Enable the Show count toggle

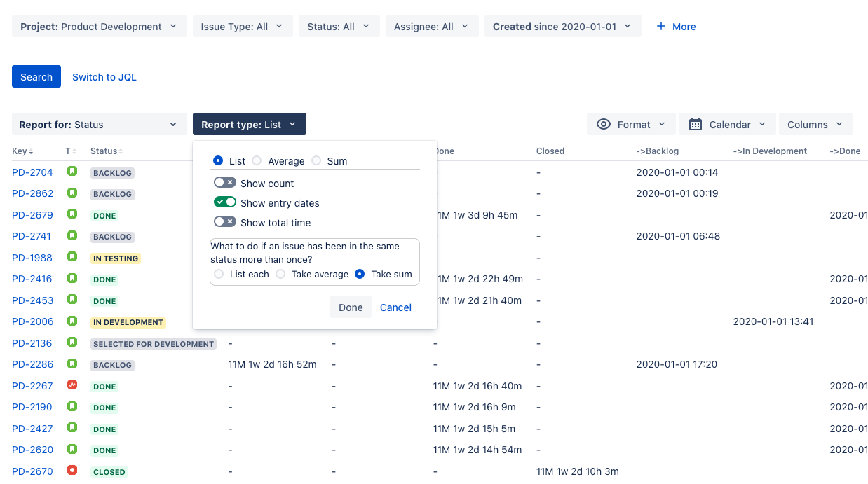click(x=224, y=182)
